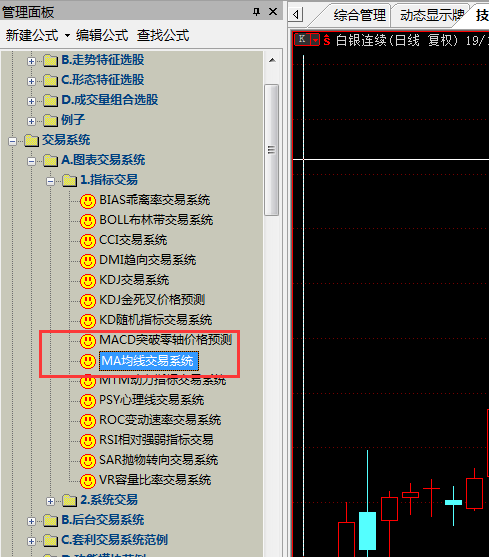Collapse the 交易系统 folder
Screen dimensions: 489x557
click(12, 141)
